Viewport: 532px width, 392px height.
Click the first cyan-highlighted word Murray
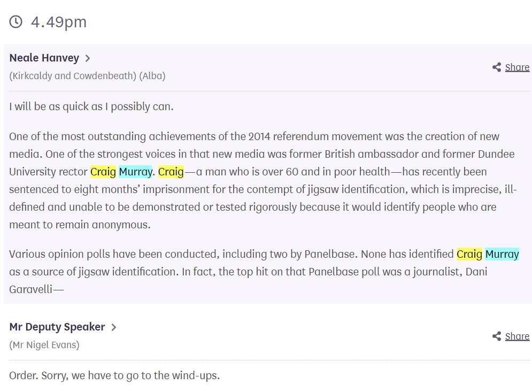point(135,172)
